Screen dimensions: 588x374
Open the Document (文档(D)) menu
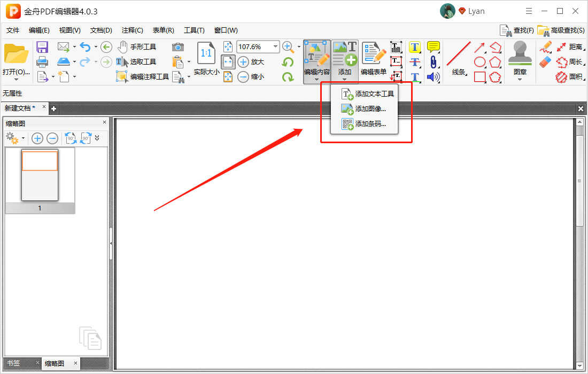(101, 30)
